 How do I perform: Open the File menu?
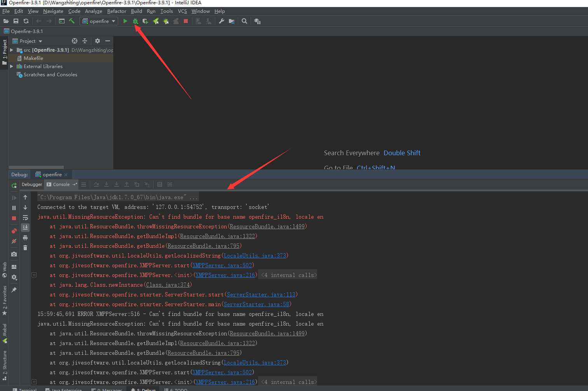(6, 11)
